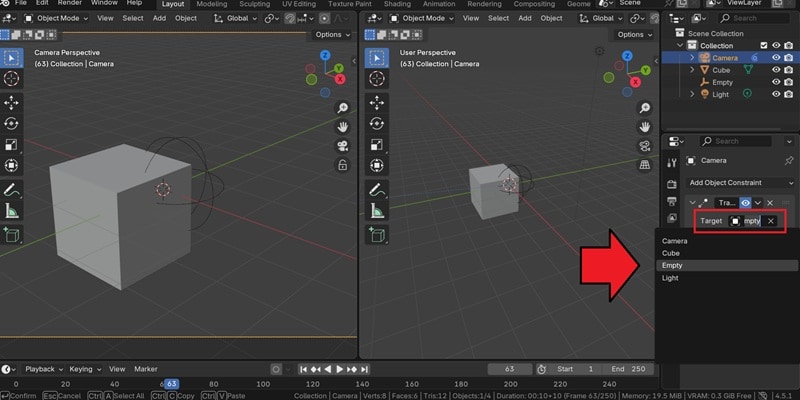Switch to the Shading workspace tab
800x400 pixels.
tap(397, 4)
